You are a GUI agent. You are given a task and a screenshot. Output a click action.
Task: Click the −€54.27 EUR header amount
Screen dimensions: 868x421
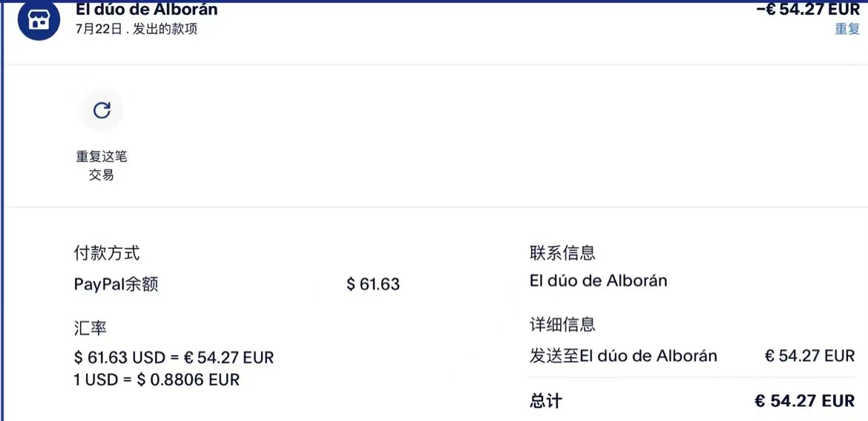pyautogui.click(x=807, y=10)
